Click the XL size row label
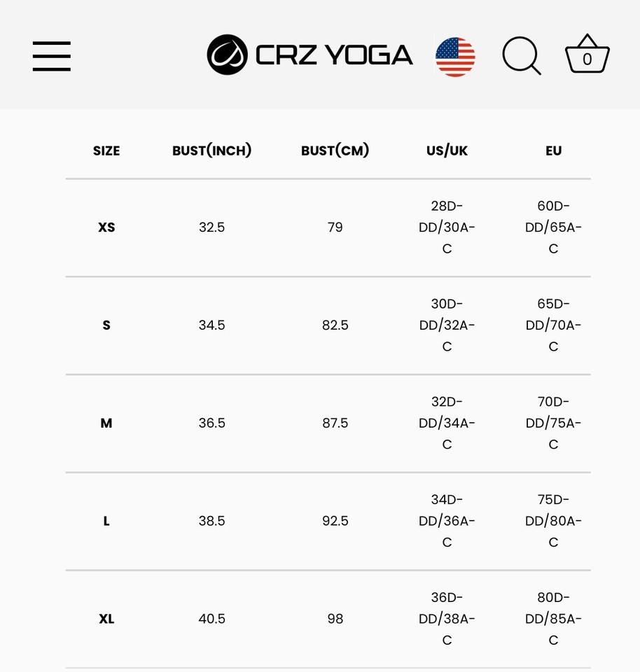 pyautogui.click(x=106, y=619)
